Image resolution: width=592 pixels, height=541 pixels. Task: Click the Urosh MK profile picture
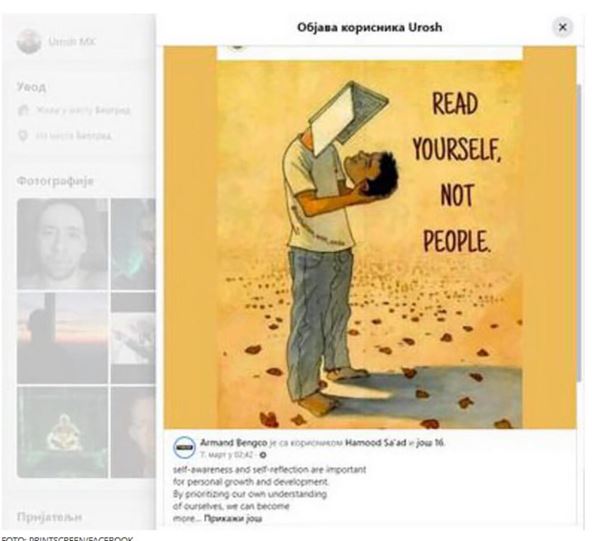click(x=29, y=41)
